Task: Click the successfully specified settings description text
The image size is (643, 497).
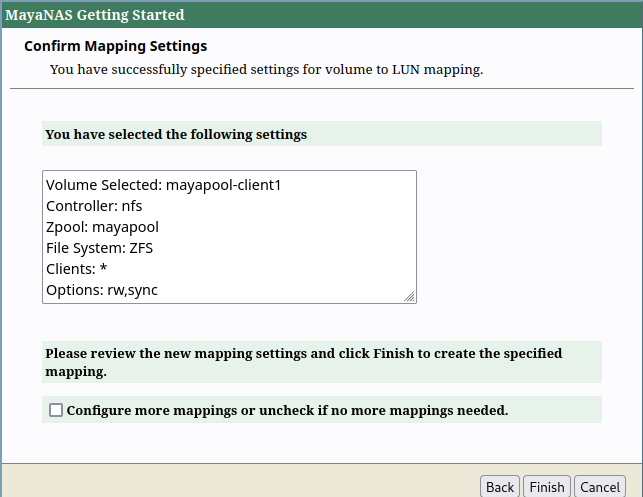Action: pos(266,70)
